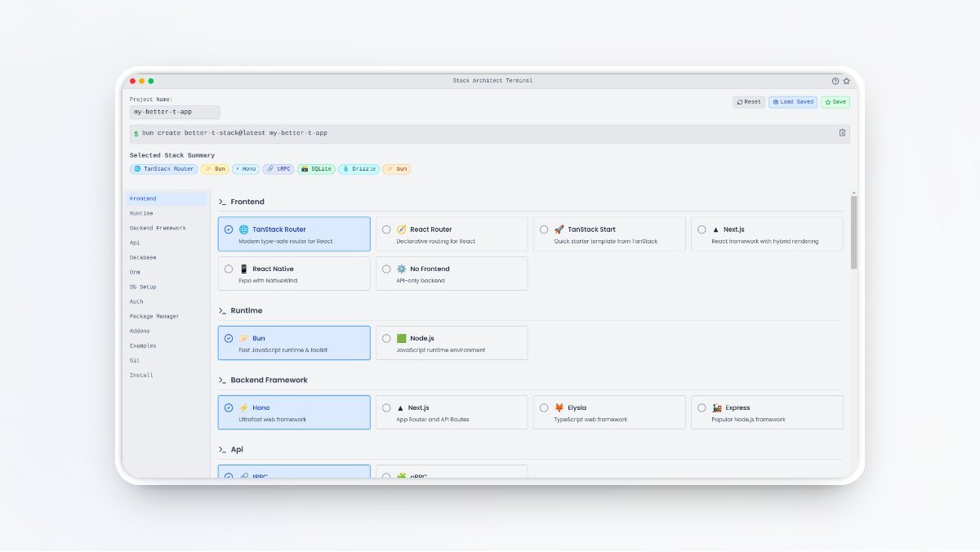The image size is (980, 552).
Task: Click the bun create command text
Action: (234, 132)
